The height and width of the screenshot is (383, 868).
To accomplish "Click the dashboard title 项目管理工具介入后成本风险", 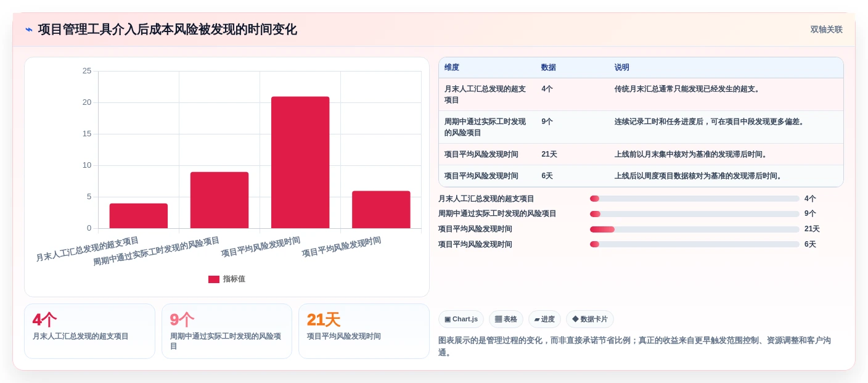I will [167, 30].
